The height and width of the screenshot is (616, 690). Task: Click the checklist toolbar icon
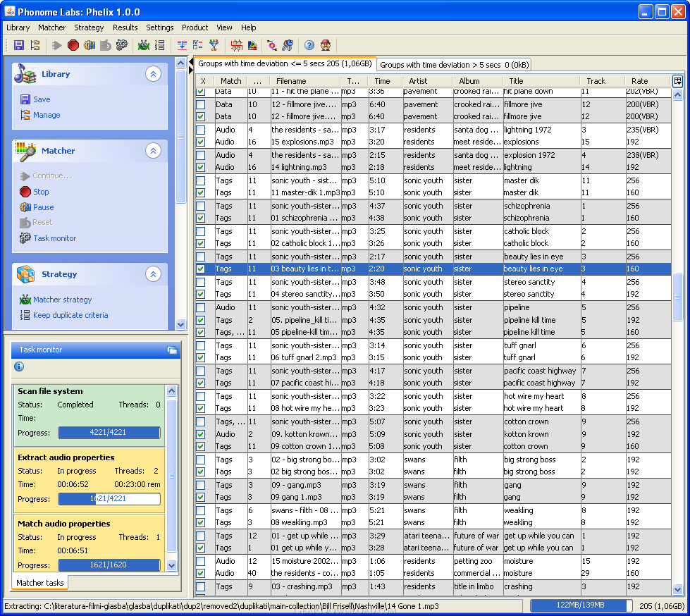[197, 45]
